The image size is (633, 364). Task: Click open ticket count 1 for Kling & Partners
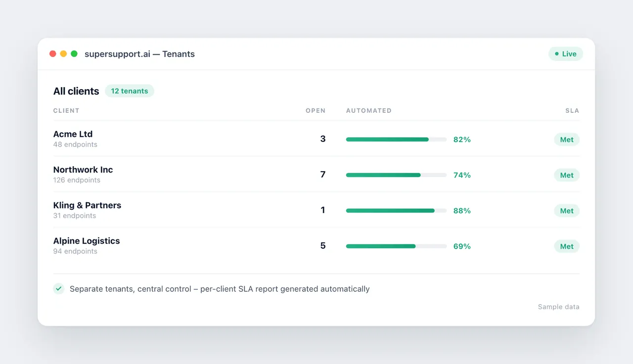click(323, 210)
